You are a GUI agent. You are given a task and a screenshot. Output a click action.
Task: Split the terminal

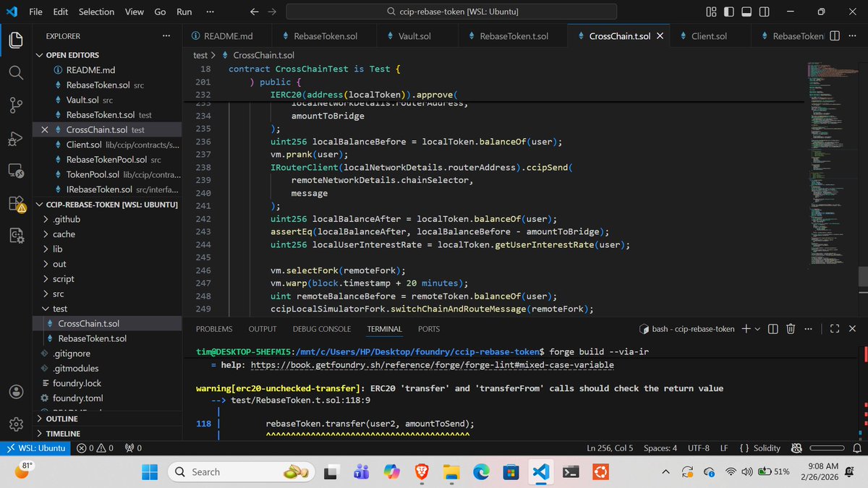pos(772,328)
